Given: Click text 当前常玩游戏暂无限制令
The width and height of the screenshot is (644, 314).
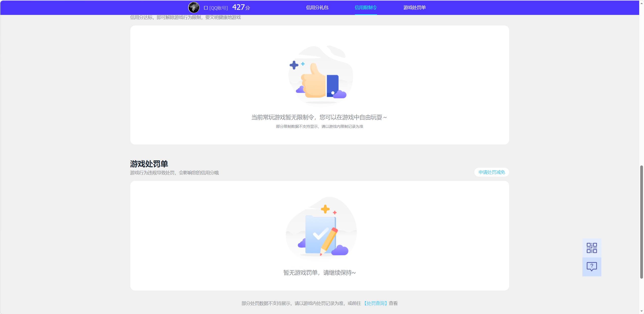Looking at the screenshot, I should coord(283,117).
